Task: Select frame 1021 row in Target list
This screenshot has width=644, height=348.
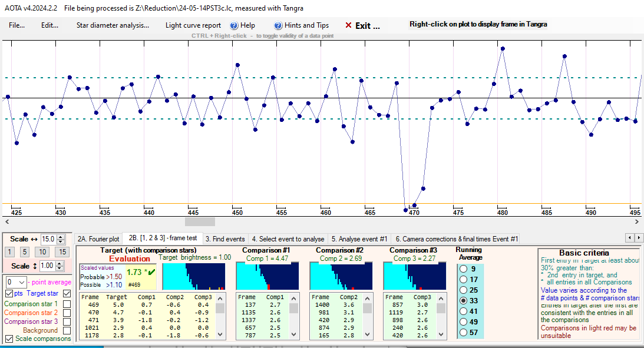Action: pos(147,328)
